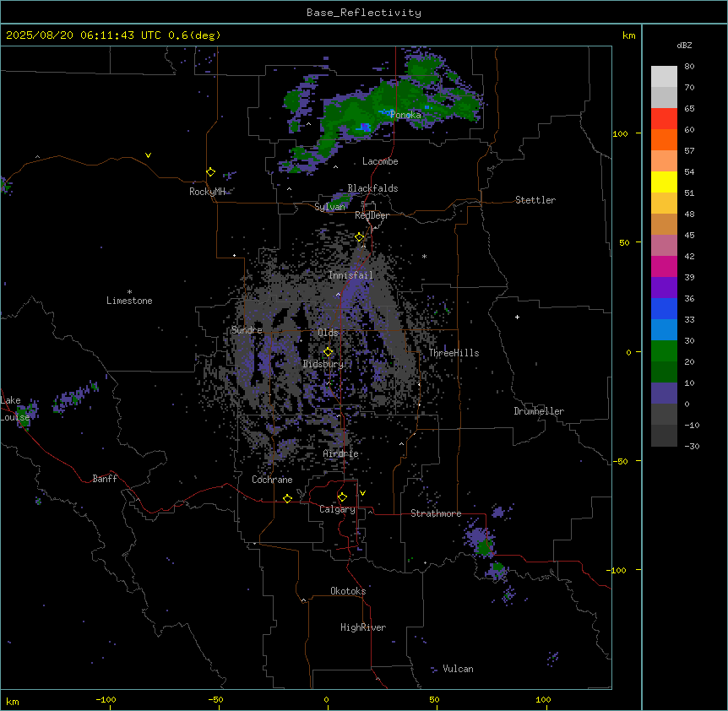Pick the red 60-65 dBZ legend swatch
Image resolution: width=728 pixels, height=711 pixels.
pyautogui.click(x=664, y=118)
